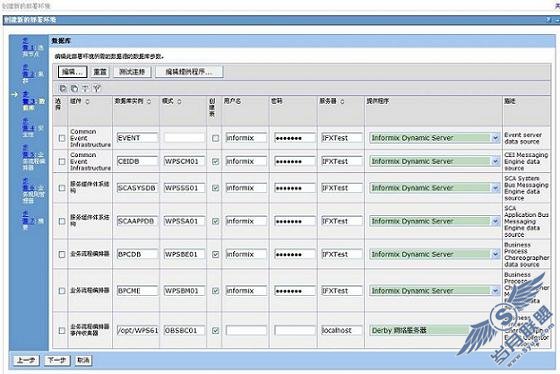The image size is (560, 374).
Task: Click the WPSBM01 schema field
Action: [184, 291]
